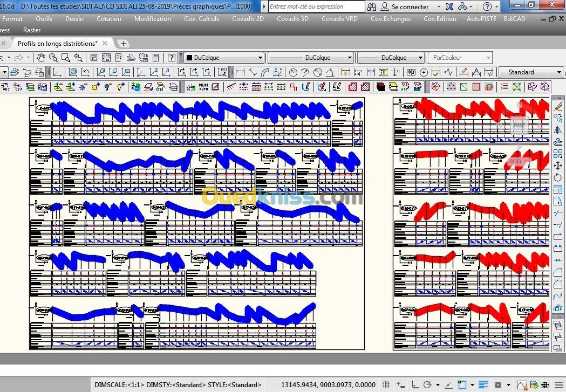Click the search binoculars button
The image size is (566, 392).
[371, 6]
